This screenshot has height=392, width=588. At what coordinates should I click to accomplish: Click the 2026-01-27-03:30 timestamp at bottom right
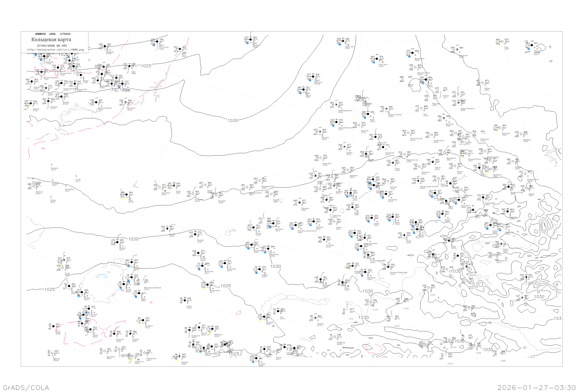(x=536, y=387)
